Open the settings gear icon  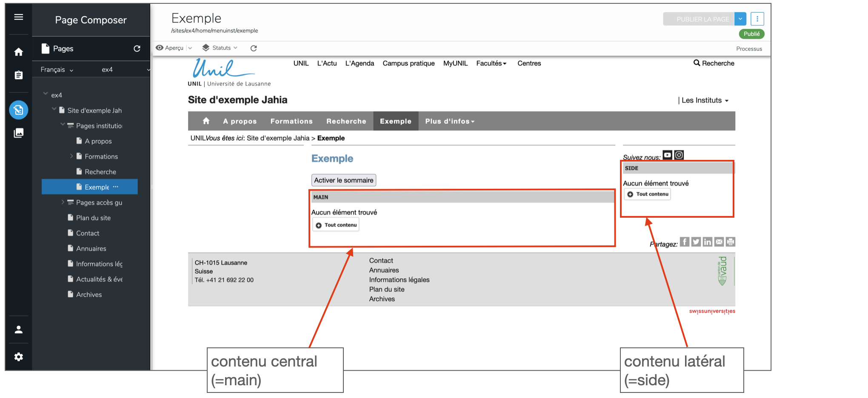coord(18,357)
